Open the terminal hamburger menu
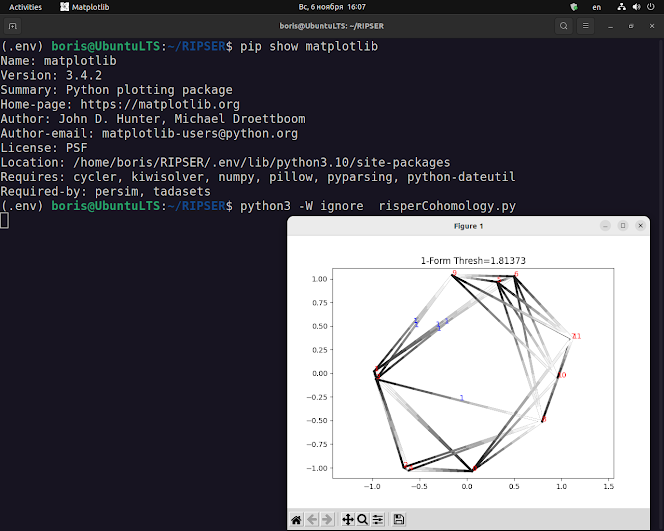 point(585,26)
